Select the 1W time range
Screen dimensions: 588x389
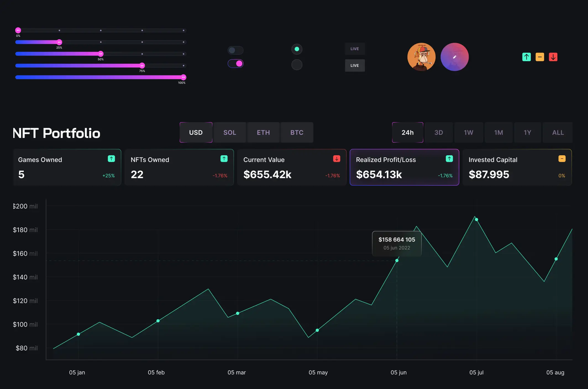469,132
